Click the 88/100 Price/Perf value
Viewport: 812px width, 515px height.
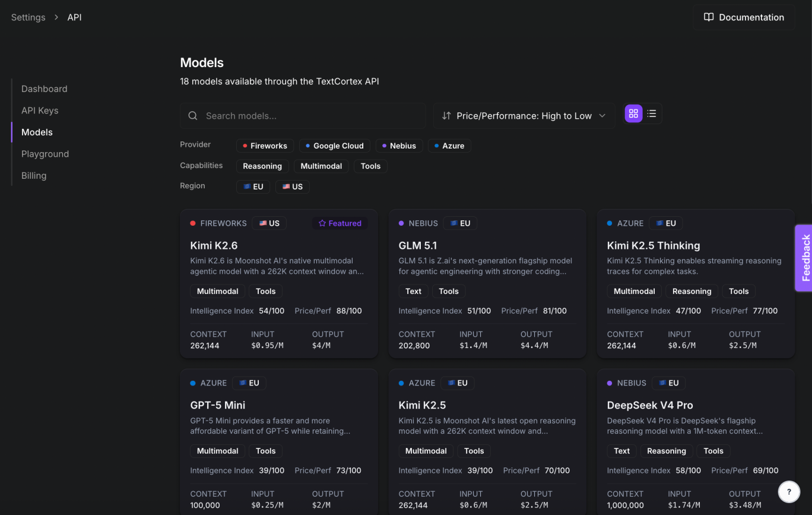tap(349, 311)
